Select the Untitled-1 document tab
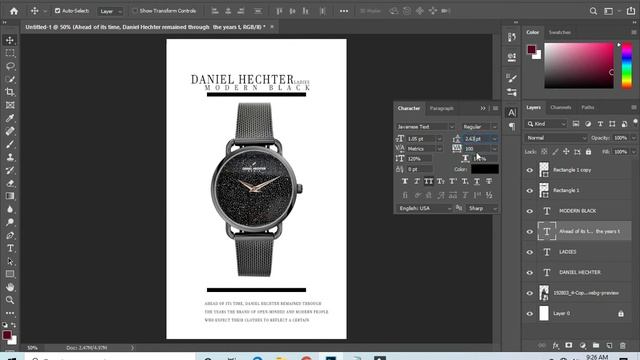Image resolution: width=640 pixels, height=360 pixels. [145, 27]
